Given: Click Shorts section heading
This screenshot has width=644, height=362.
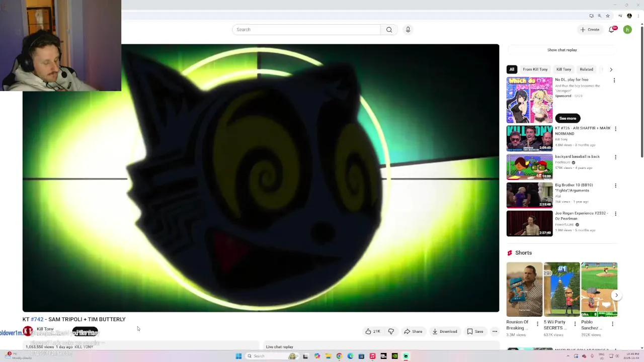Looking at the screenshot, I should (x=523, y=253).
